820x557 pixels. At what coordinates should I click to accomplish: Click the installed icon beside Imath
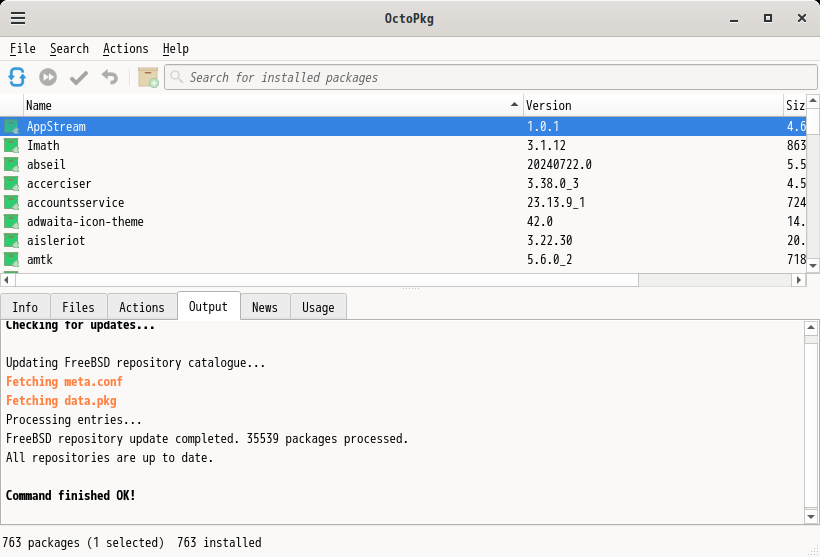(x=12, y=145)
